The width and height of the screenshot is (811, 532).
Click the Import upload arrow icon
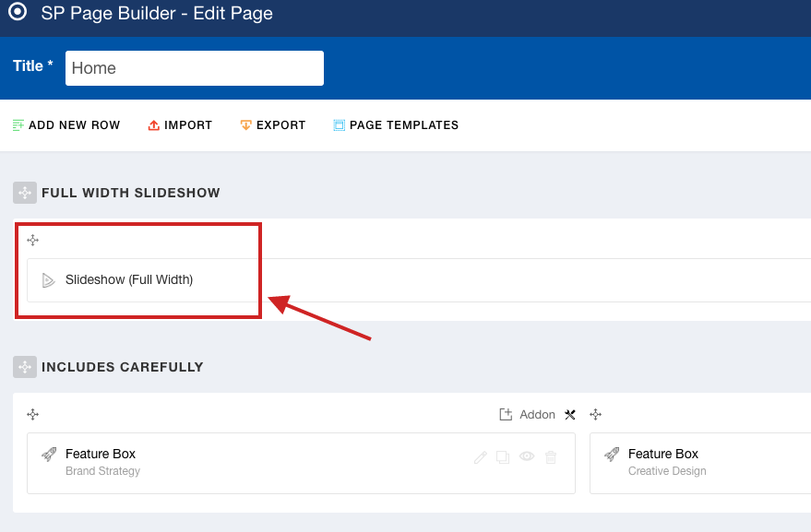pos(153,125)
